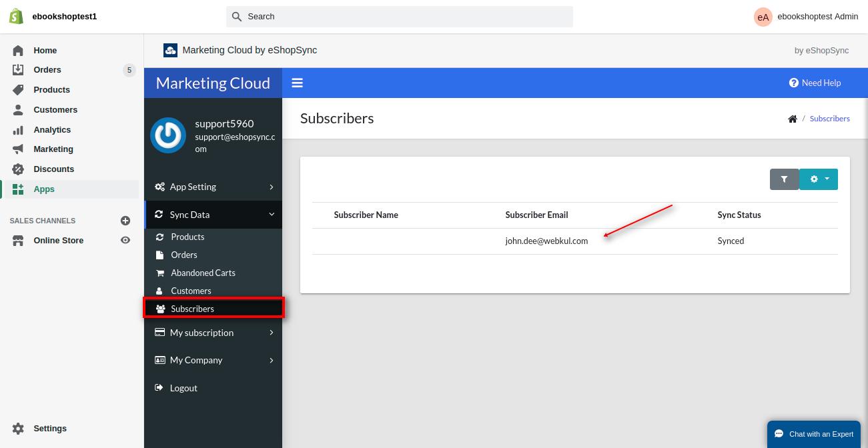Click Sync Status column header
Screen dimensions: 868x448
point(739,215)
